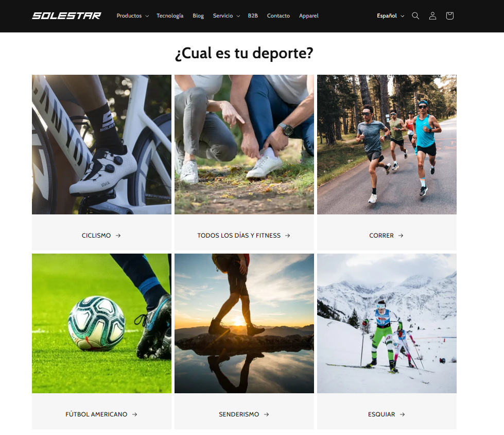Image resolution: width=504 pixels, height=435 pixels.
Task: Open the Blog menu item
Action: [198, 16]
